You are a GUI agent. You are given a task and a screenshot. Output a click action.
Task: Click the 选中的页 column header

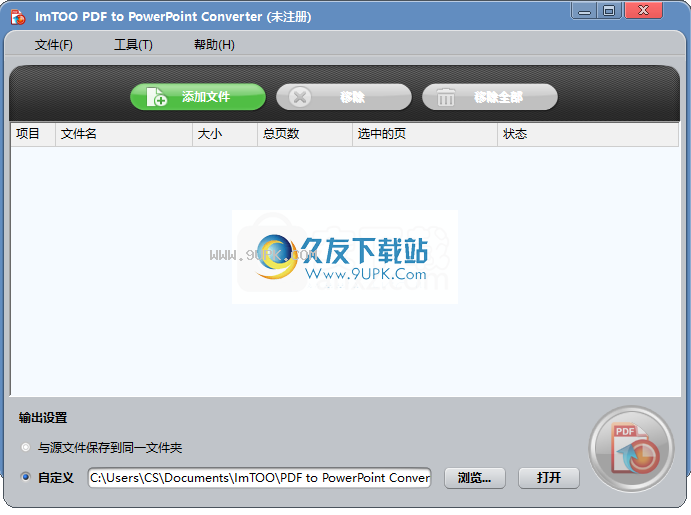coord(425,134)
